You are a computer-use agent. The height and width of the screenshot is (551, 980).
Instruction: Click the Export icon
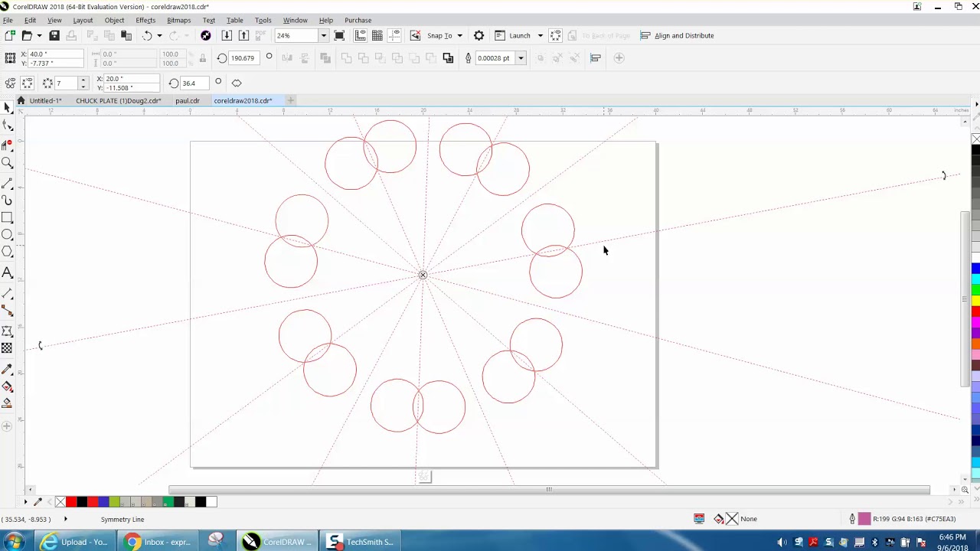pos(243,35)
